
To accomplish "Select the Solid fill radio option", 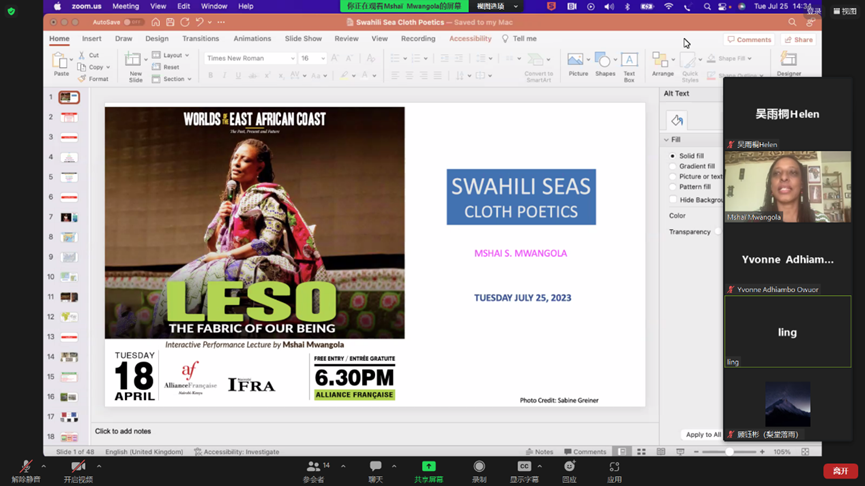I will 673,156.
